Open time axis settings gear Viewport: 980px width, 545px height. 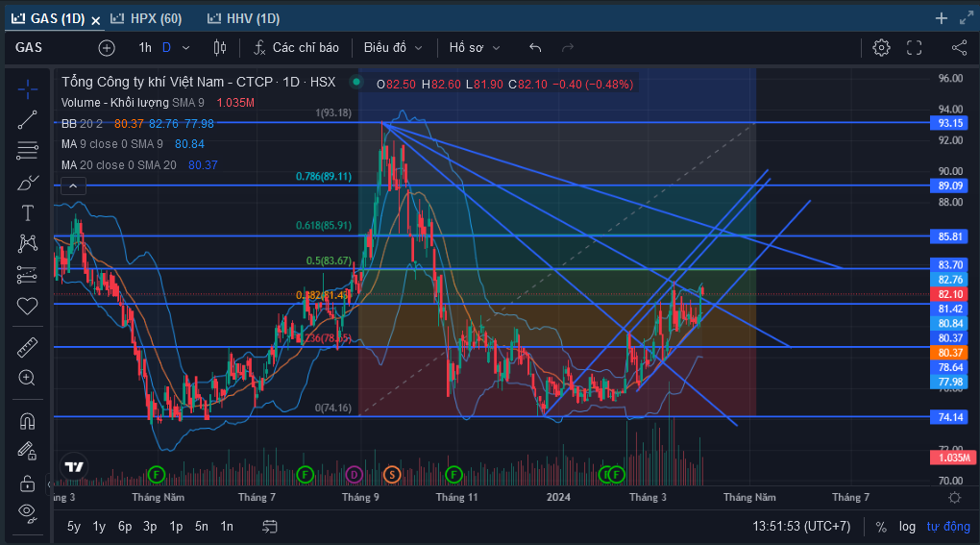click(x=954, y=498)
